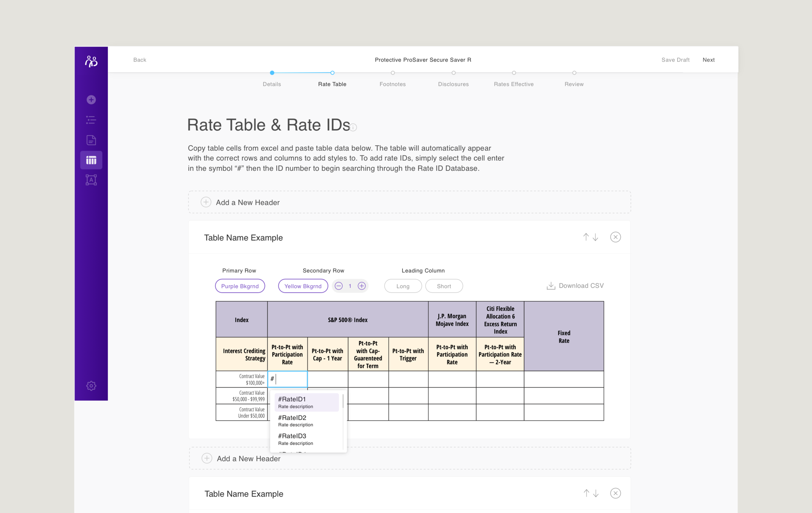The width and height of the screenshot is (812, 513).
Task: Move first table down with arrow
Action: [x=595, y=237]
